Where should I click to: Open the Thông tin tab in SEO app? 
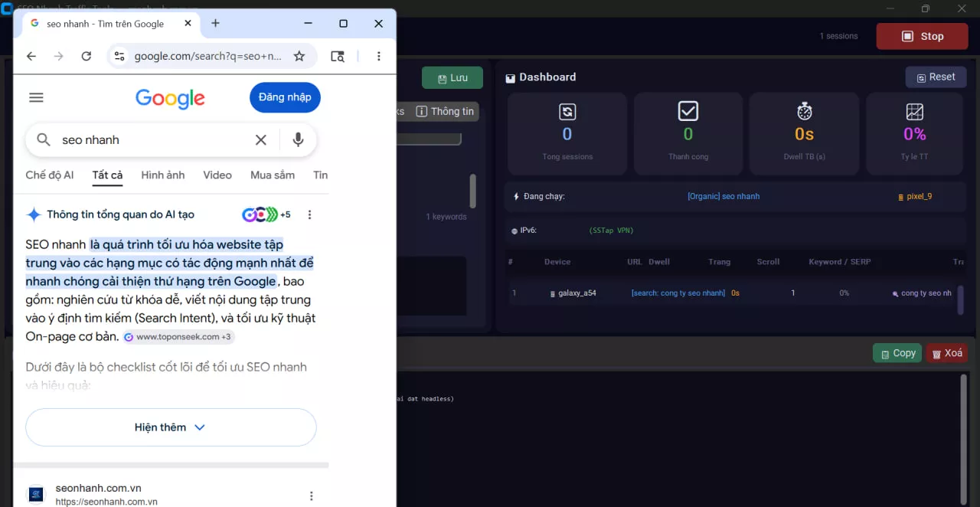click(x=445, y=112)
